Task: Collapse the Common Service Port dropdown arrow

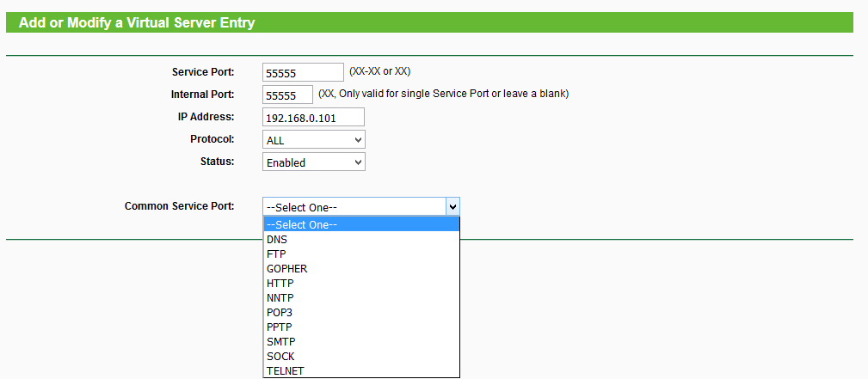Action: [x=452, y=206]
